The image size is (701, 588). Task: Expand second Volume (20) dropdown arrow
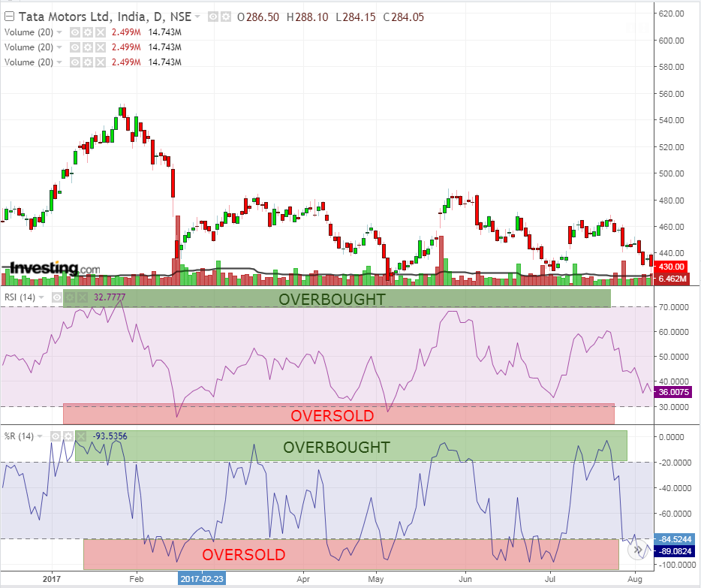[59, 47]
